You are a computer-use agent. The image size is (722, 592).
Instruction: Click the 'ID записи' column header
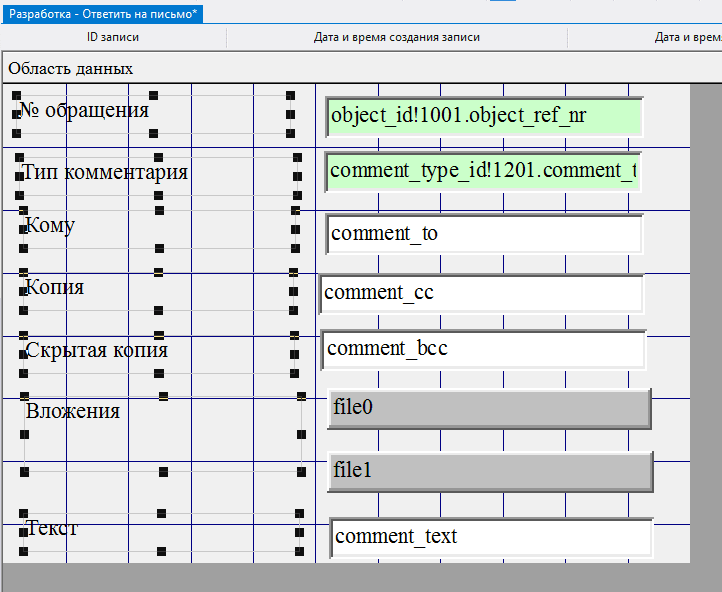click(x=113, y=37)
